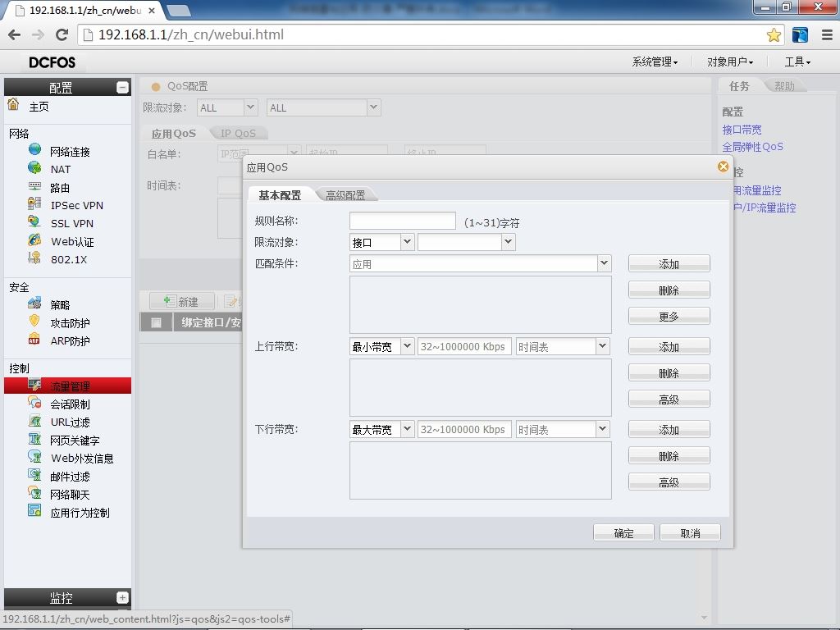Open the 下行带宽 最大带宽 dropdown

tap(407, 429)
